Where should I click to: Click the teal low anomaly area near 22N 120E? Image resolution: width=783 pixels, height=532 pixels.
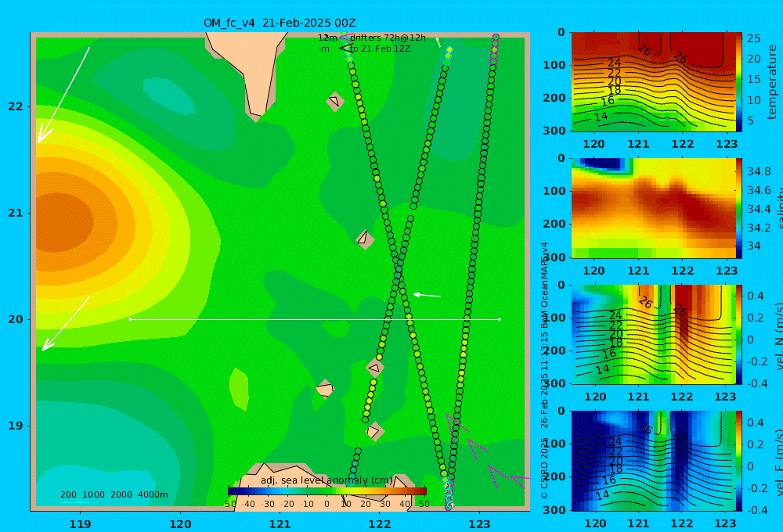click(x=169, y=95)
